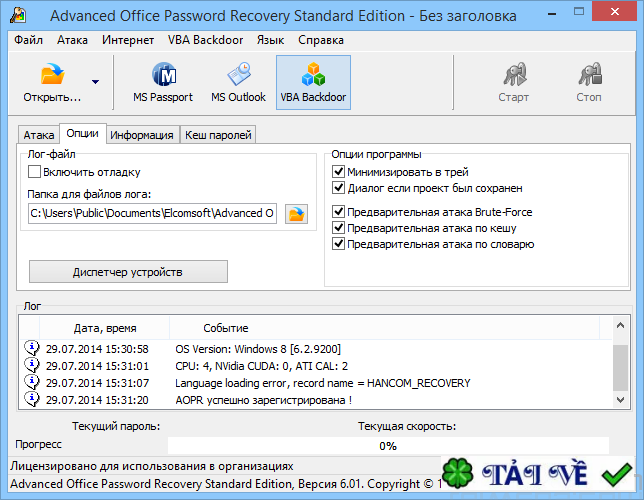This screenshot has width=644, height=500.
Task: Uncheck Минимизировать в трей option
Action: tap(338, 171)
